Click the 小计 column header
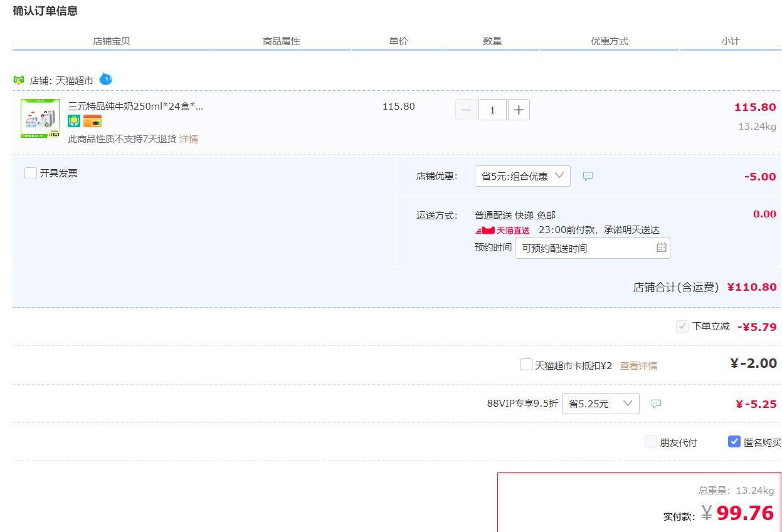Screen dimensions: 782x532 [x=731, y=41]
